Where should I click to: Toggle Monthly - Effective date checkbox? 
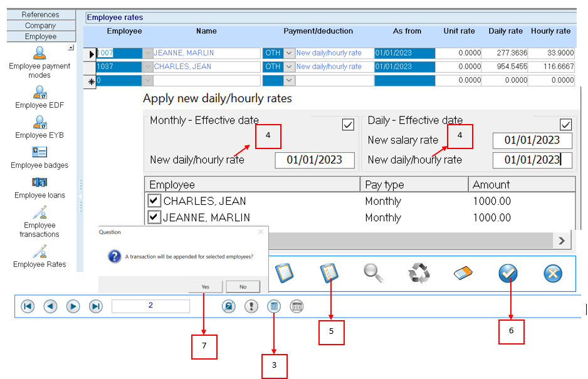pos(348,125)
